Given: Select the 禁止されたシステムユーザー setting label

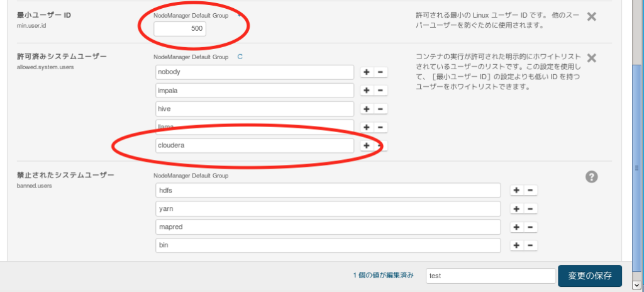Looking at the screenshot, I should [65, 175].
